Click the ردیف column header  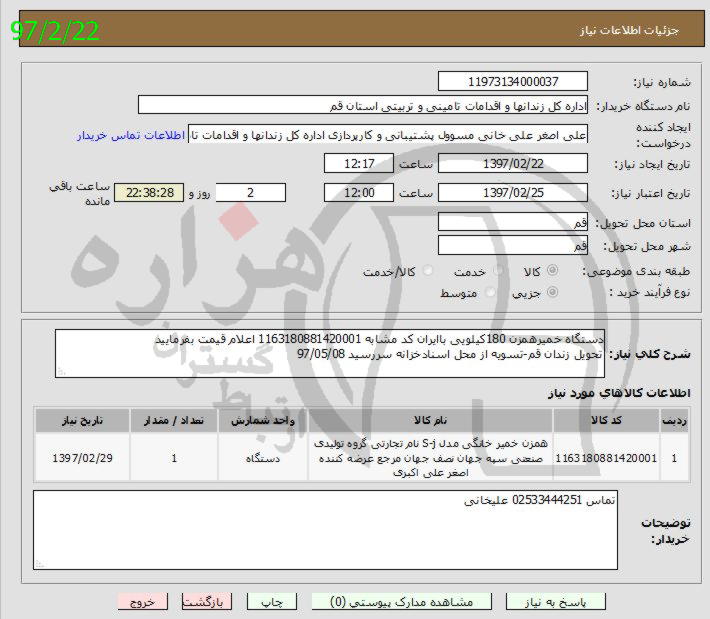click(674, 420)
